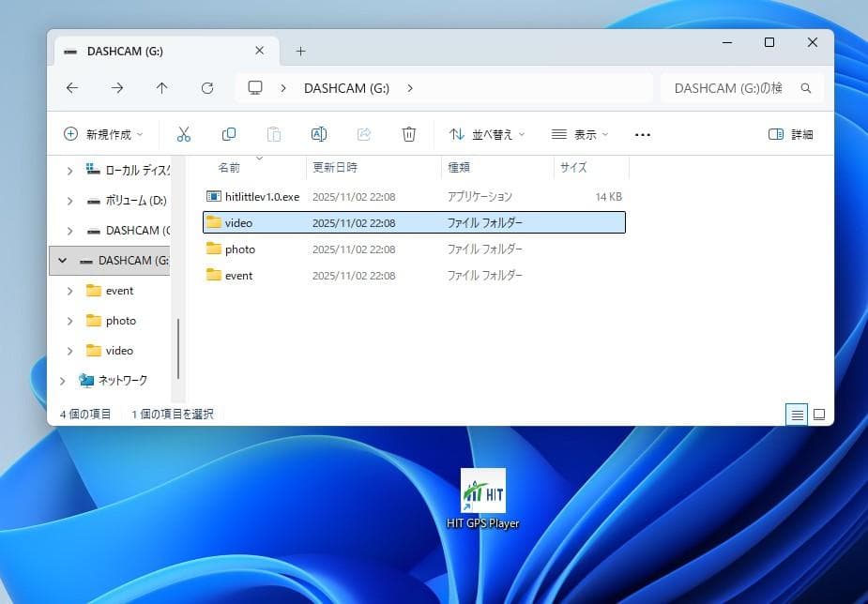Expand the ネットワーク tree node
This screenshot has width=868, height=604.
point(63,381)
